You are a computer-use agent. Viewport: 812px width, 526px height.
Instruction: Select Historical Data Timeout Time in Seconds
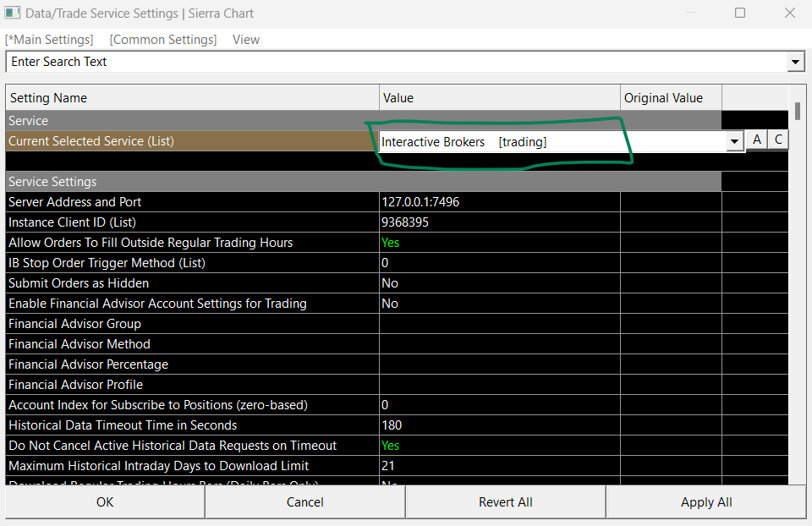pos(193,425)
